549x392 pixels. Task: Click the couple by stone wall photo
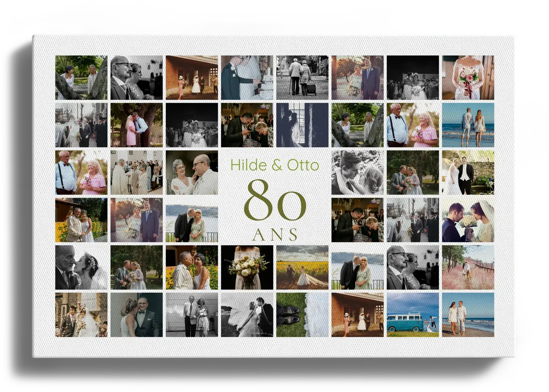(468, 172)
